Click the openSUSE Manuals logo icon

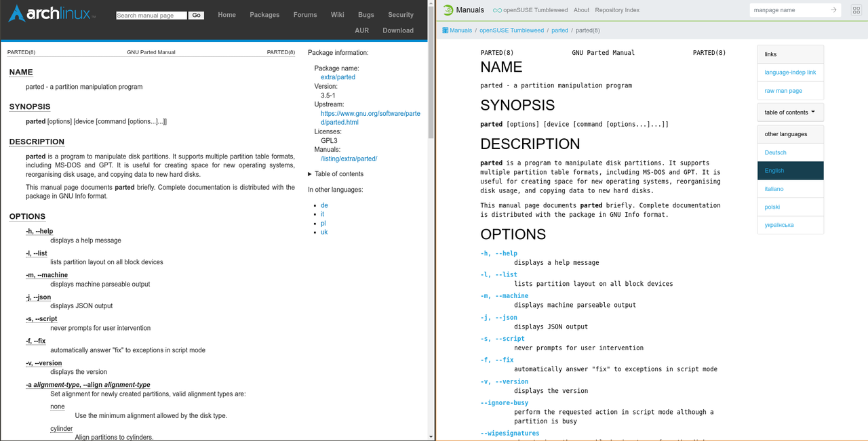click(x=448, y=10)
